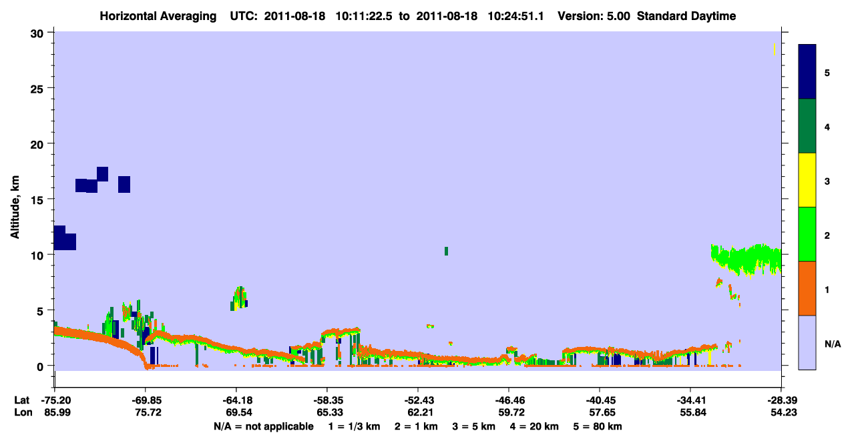Click the small yellow mark near 28 km altitude
868x445 pixels.
775,49
